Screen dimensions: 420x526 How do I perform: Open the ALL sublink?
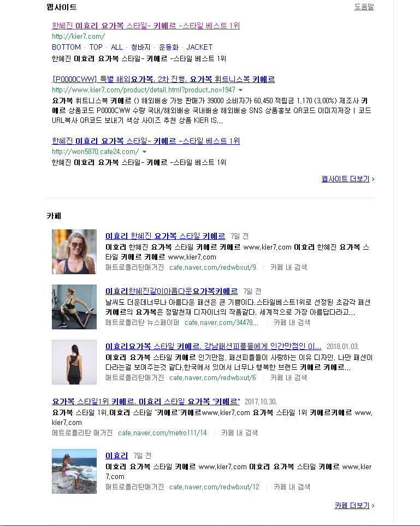pos(117,47)
